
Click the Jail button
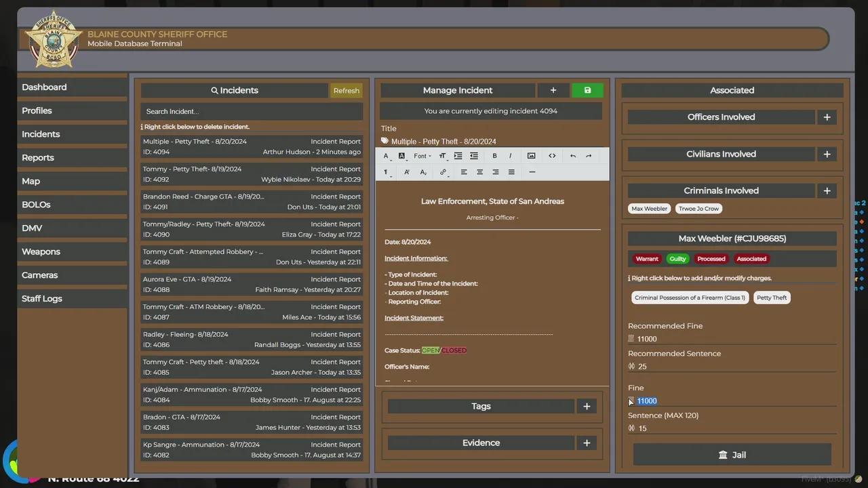coord(732,455)
